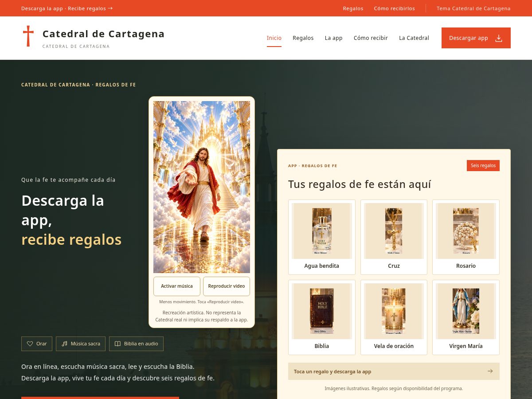Click the Descargar app button
The image size is (532, 399).
(x=476, y=38)
